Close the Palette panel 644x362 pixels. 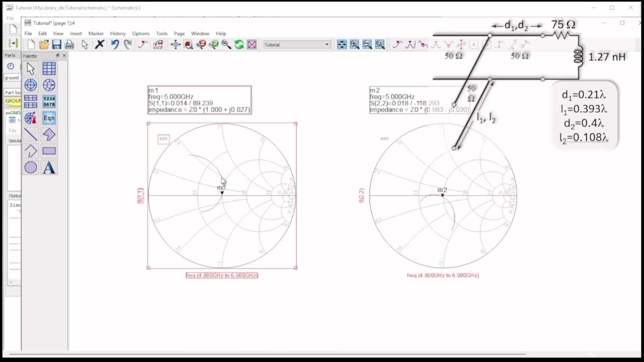point(64,56)
